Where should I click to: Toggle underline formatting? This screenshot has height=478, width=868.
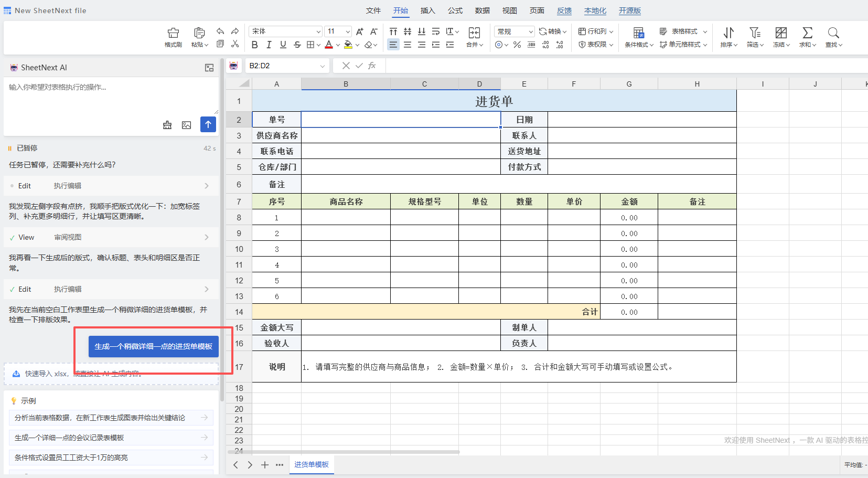tap(283, 45)
